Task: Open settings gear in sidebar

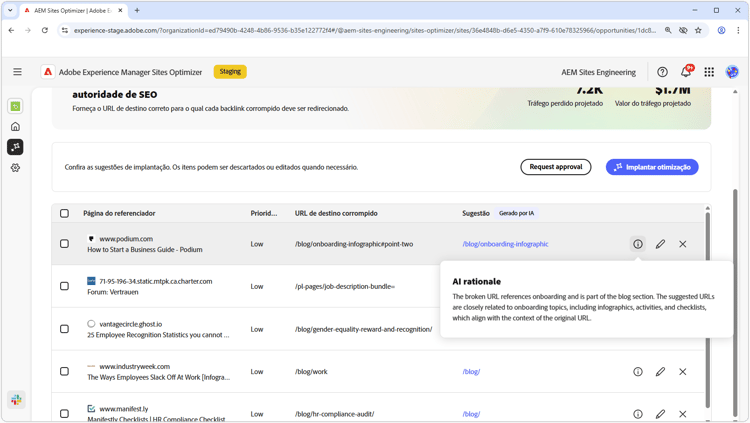Action: pyautogui.click(x=15, y=168)
